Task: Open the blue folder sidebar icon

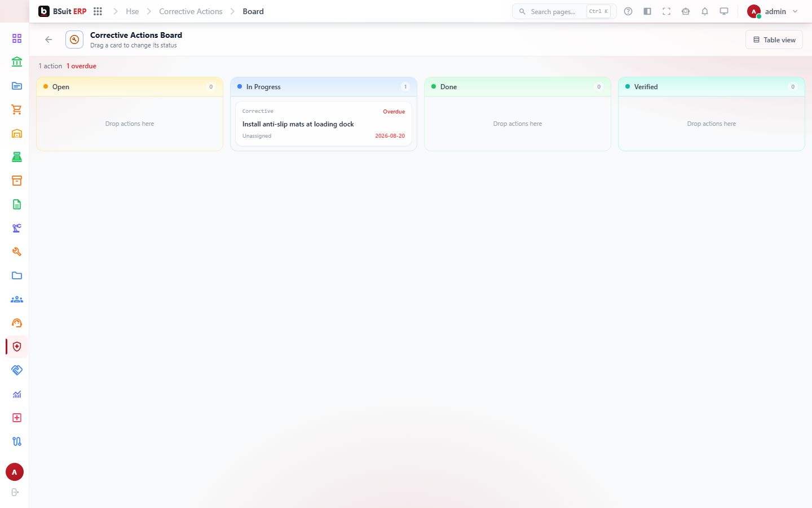Action: click(17, 275)
